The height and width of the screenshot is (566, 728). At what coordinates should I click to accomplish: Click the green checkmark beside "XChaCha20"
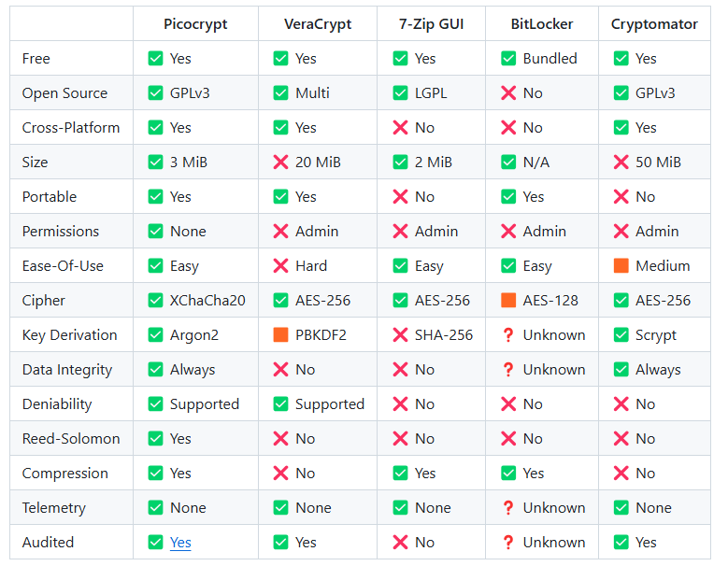point(155,301)
